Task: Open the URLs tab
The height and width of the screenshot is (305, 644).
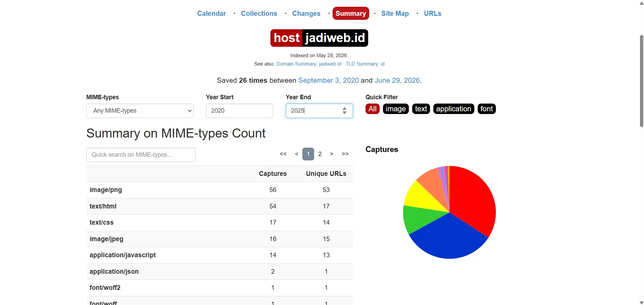Action: point(432,13)
